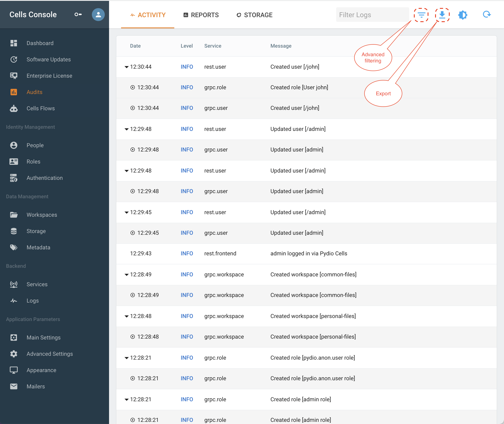Click the Main Settings gear box icon
The image size is (504, 424).
coord(14,338)
